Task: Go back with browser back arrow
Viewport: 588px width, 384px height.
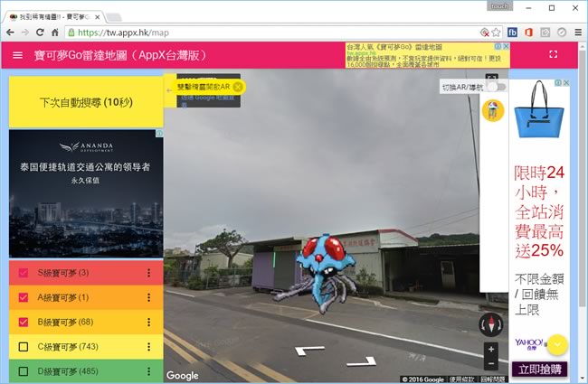Action: click(10, 33)
